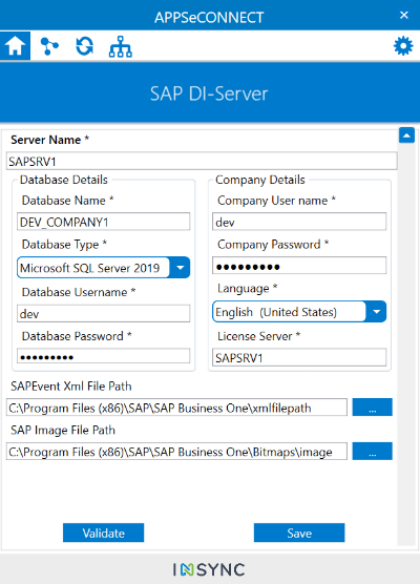
Task: Open the Database Type dropdown
Action: [x=104, y=267]
